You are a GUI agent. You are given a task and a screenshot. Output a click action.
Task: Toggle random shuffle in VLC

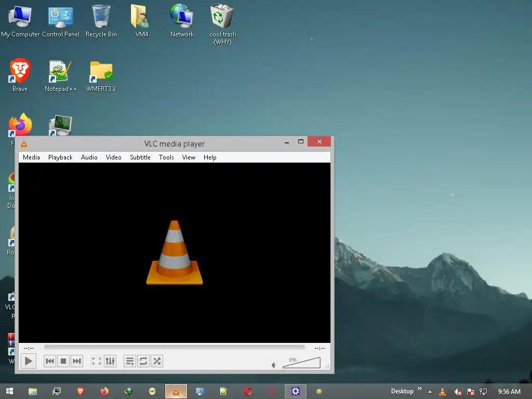(157, 361)
